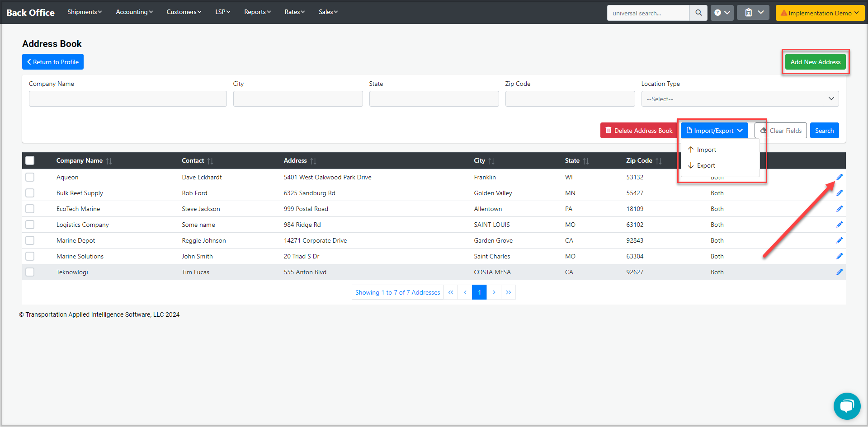Toggle the select-all header checkbox
Screen dimensions: 868x427
(x=30, y=160)
